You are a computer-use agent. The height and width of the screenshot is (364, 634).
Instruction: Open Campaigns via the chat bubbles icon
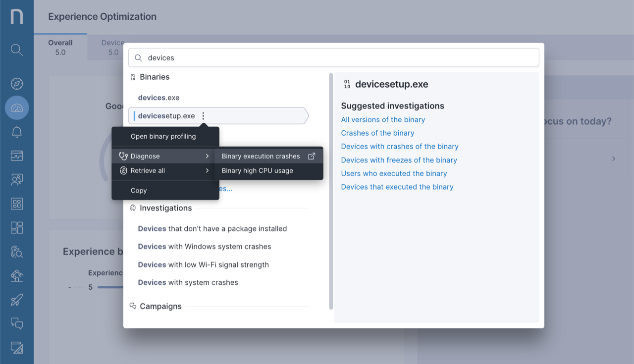[16, 323]
